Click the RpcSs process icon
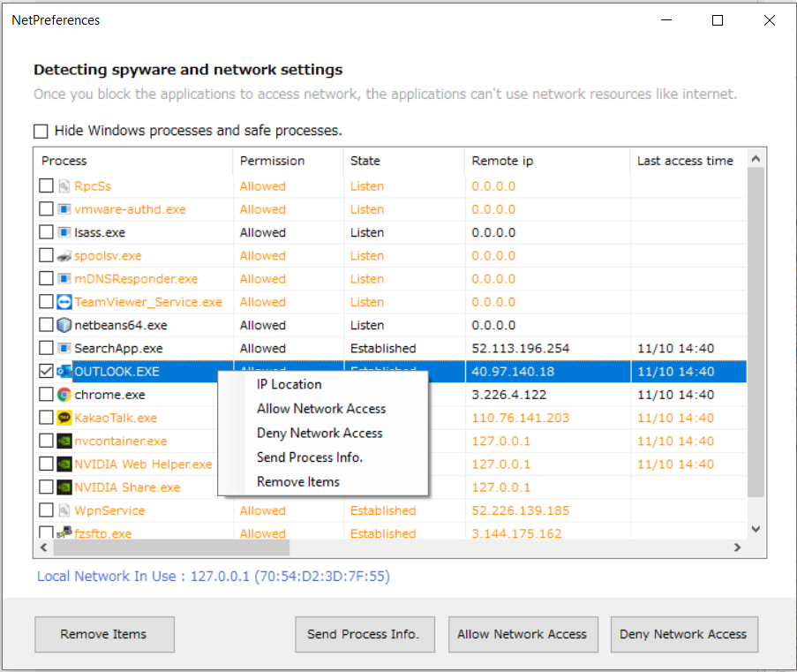 click(x=64, y=186)
